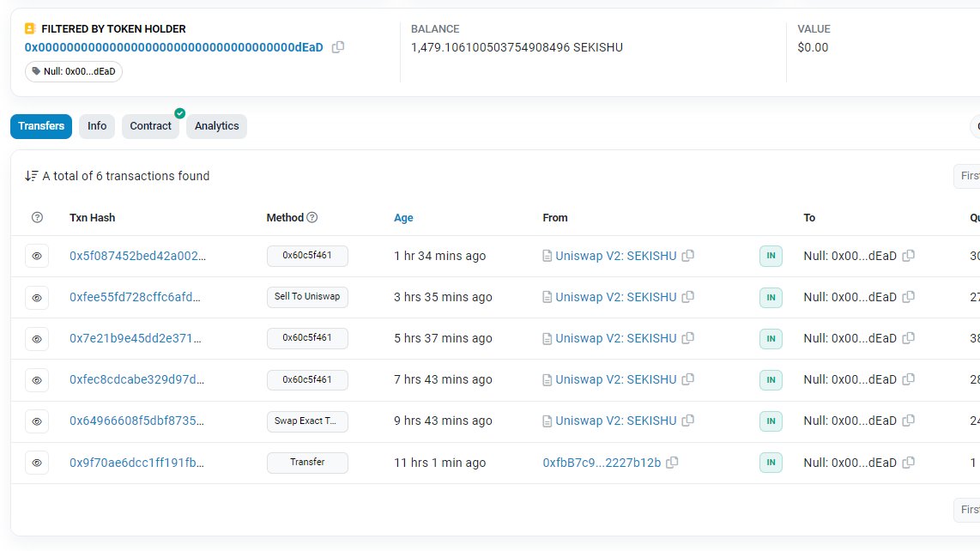Copy the 0xfbB7c9...2227b12b address
Screen dimensions: 980x551
(673, 463)
